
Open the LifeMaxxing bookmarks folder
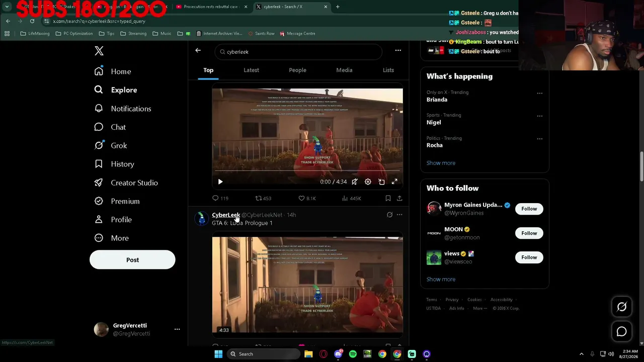35,34
